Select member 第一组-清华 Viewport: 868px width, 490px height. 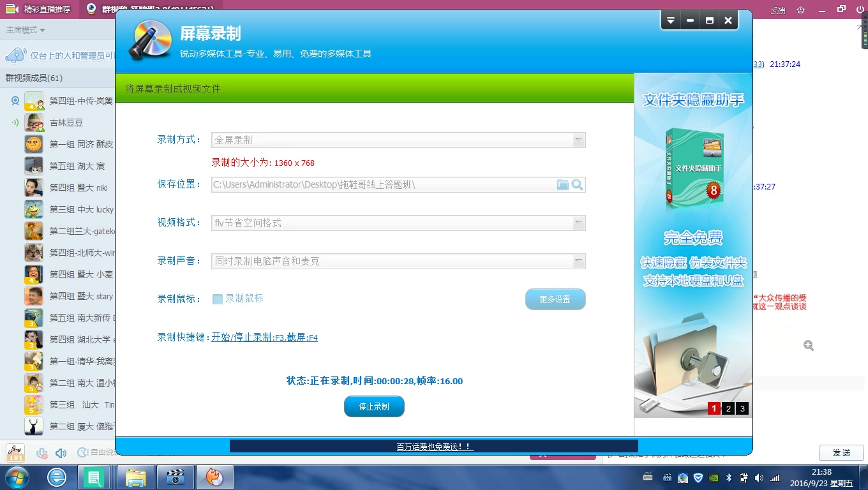(57, 361)
